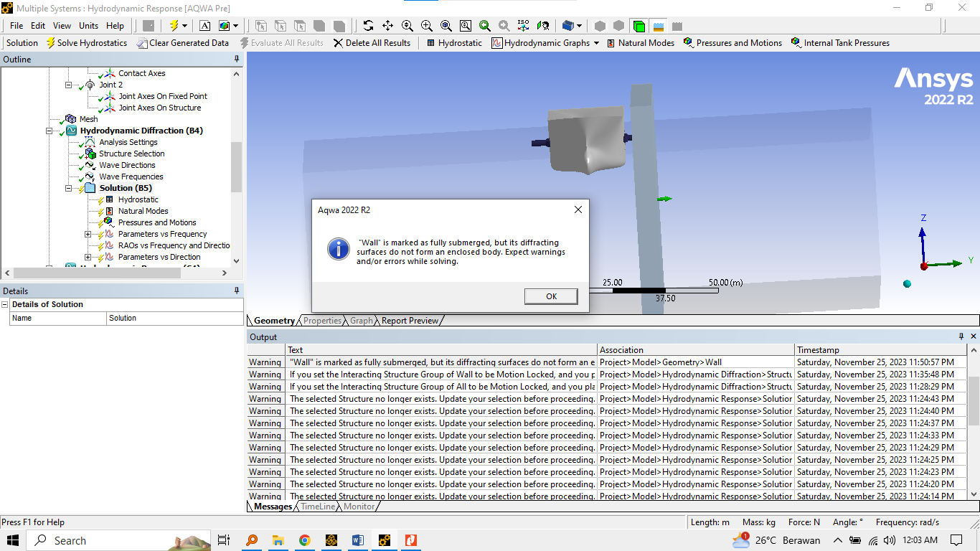Select Hydrostatic under Solution (B5)
Image resolution: width=980 pixels, height=551 pixels.
pos(138,199)
